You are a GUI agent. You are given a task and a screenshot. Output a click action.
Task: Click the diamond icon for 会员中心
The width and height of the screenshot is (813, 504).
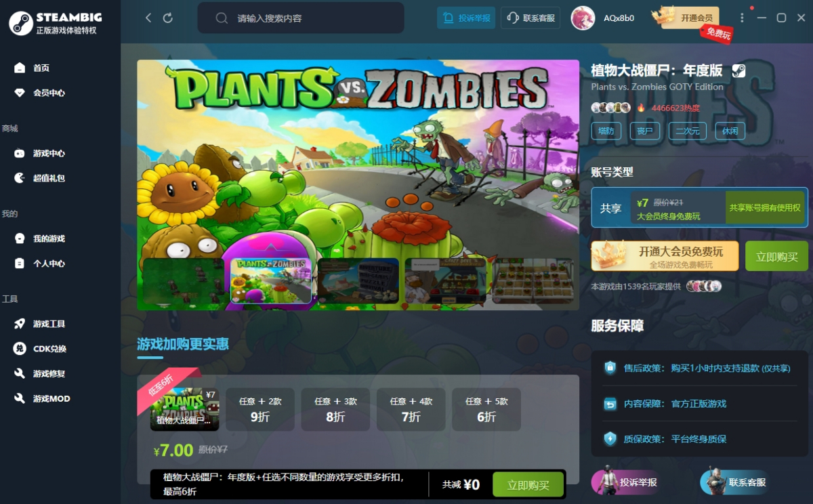point(20,93)
